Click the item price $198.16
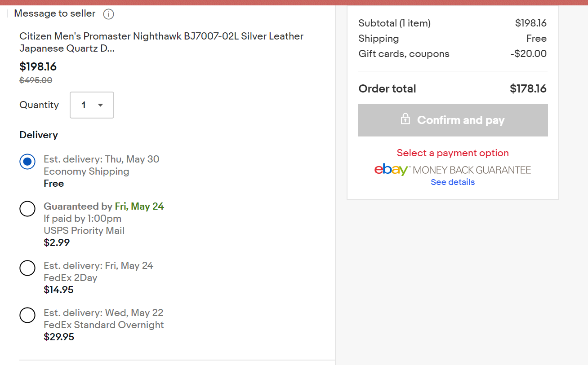588x365 pixels. 38,67
